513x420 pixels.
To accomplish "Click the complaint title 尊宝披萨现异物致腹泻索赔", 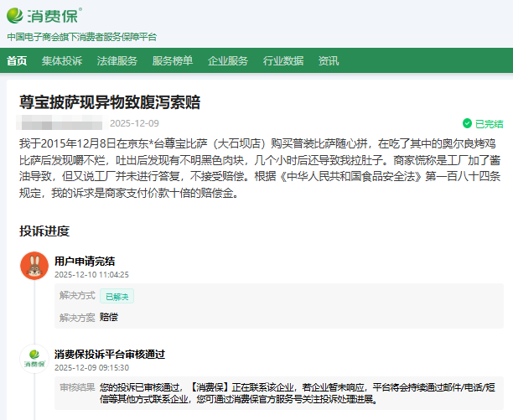I will coord(110,102).
